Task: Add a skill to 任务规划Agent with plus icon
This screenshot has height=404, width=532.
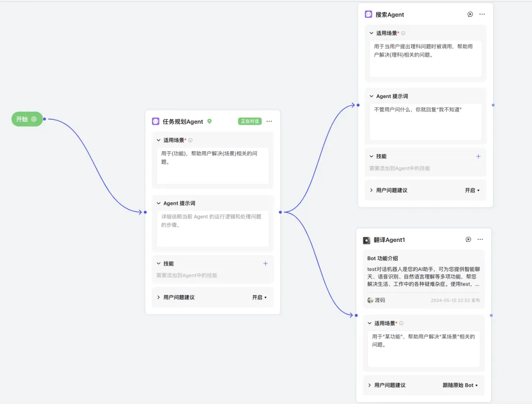Action: pos(266,264)
